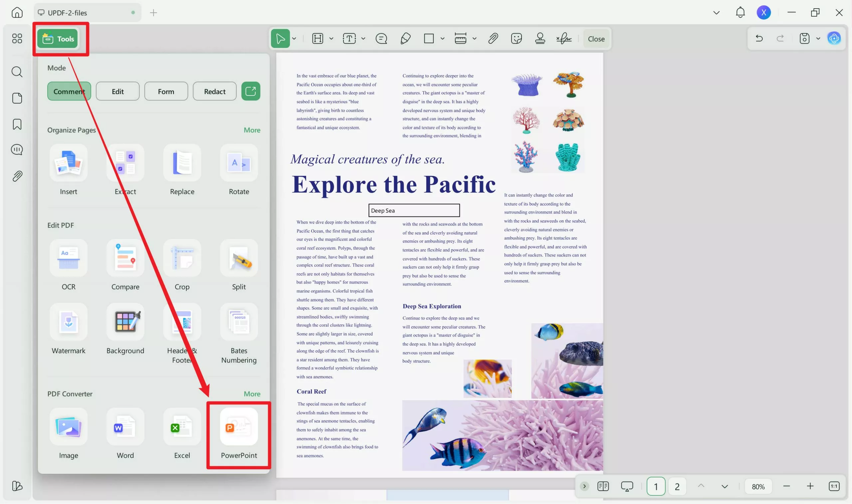
Task: Open the shape tool dropdown arrow
Action: [442, 39]
